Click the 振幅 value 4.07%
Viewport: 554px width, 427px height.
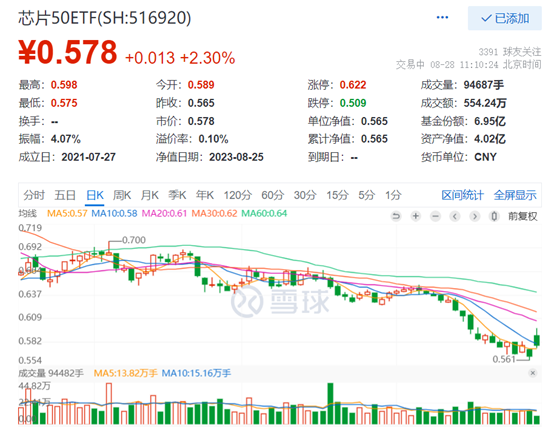point(66,139)
